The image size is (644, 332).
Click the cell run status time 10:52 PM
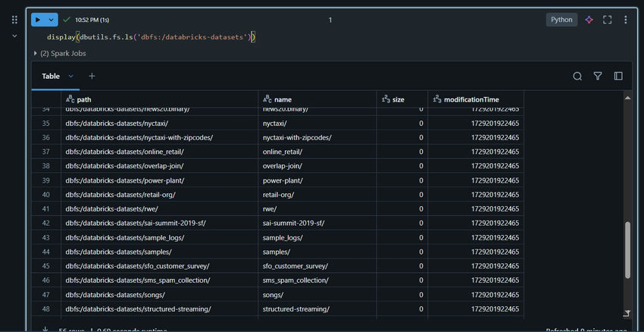point(92,20)
